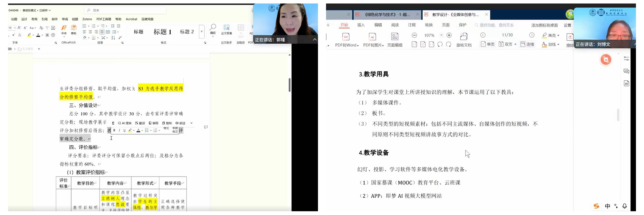Zoom out using the minus magnifier icon
Viewport: 644px width, 215px height.
click(414, 35)
